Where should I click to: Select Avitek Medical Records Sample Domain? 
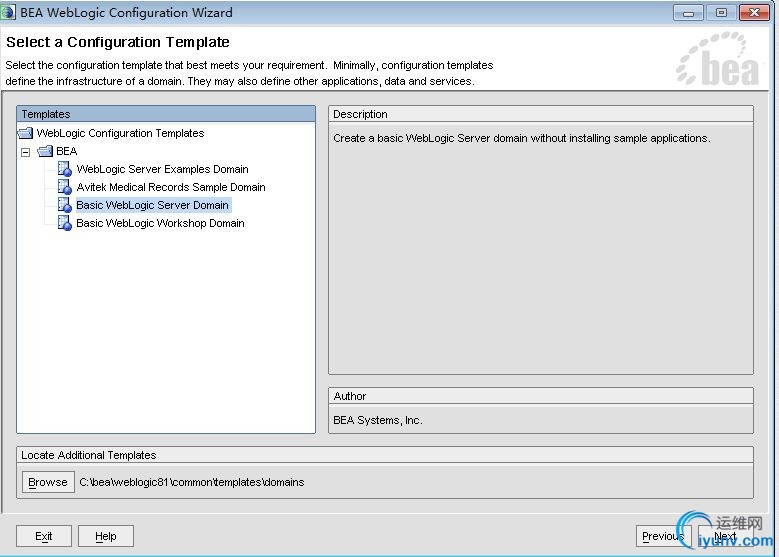tap(170, 187)
